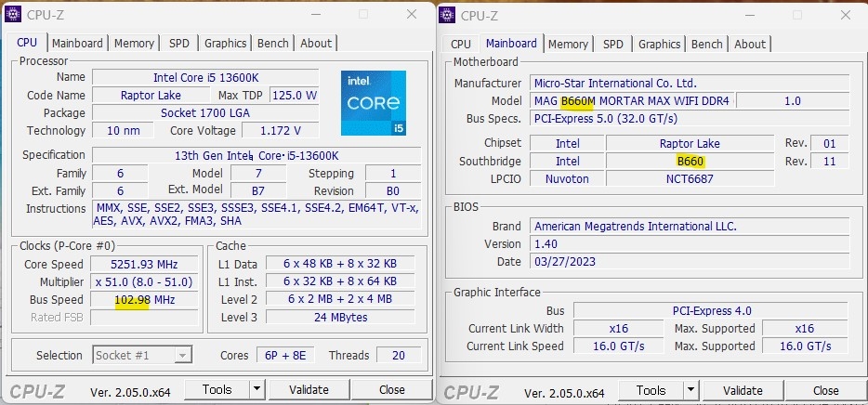This screenshot has width=868, height=405.
Task: Close the right CPU-Z window with X
Action: (x=846, y=16)
